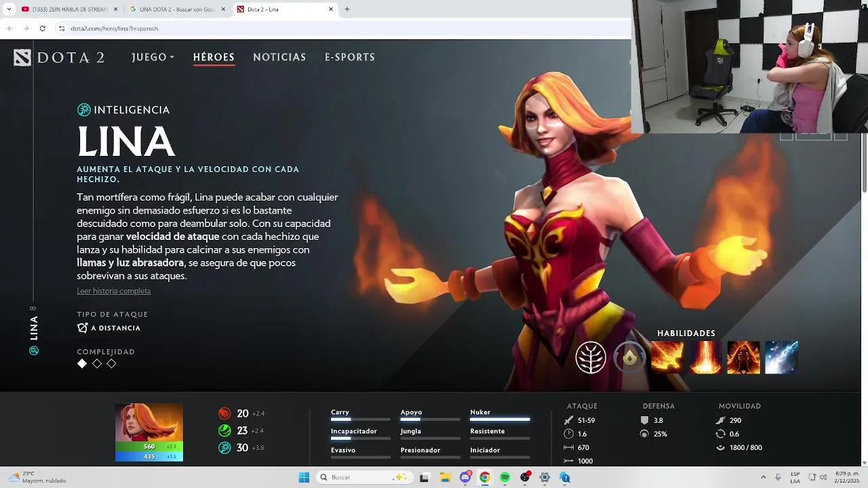Screen dimensions: 868x488
Task: Open File Explorer from the taskbar
Action: 445,477
